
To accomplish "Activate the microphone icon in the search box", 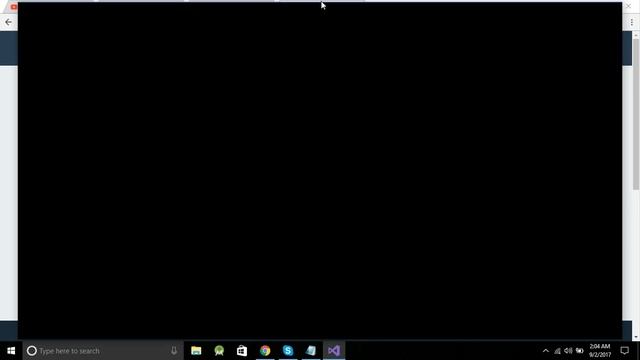I will (x=174, y=351).
